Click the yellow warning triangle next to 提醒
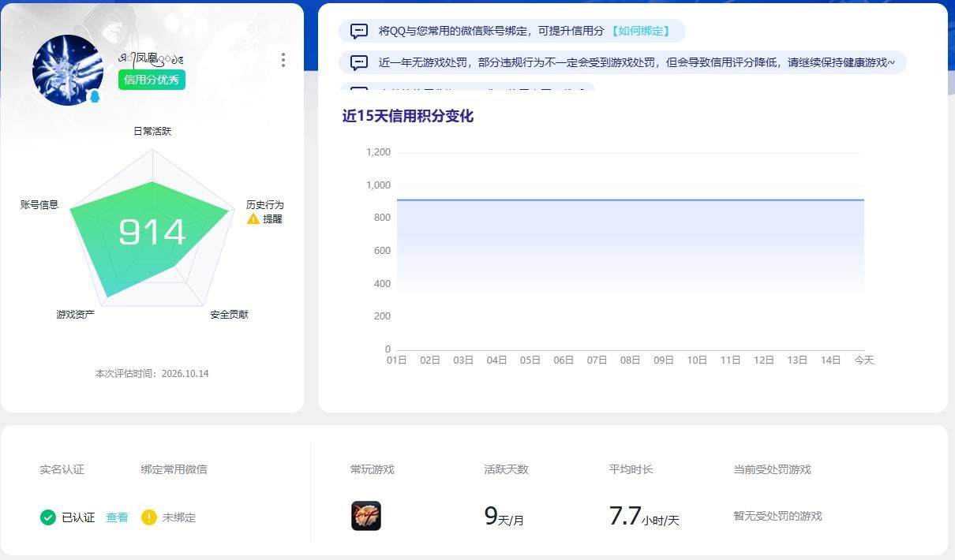 tap(253, 218)
